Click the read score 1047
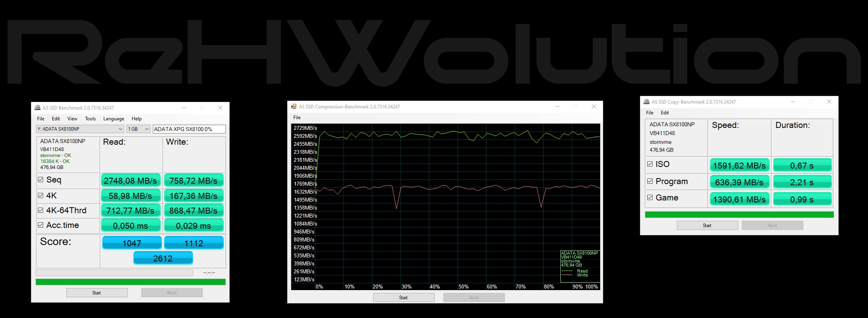Viewport: 868px width, 318px height. pos(132,243)
